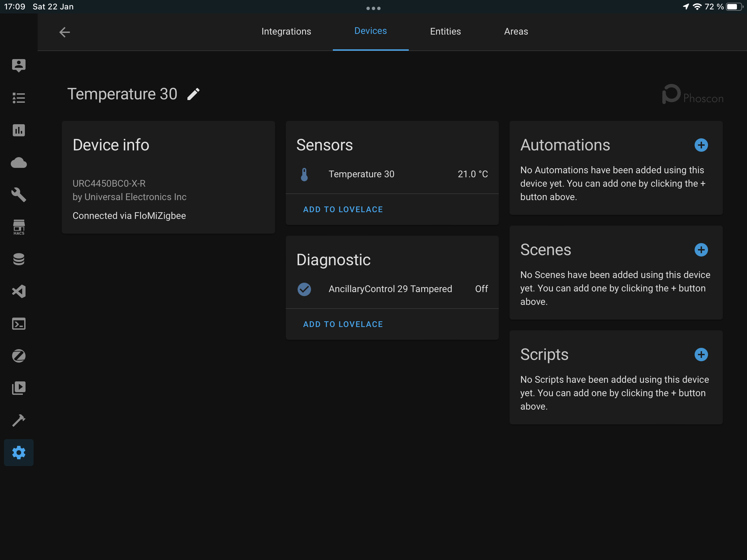Open AncillaryControl 29 Tampered entity
Viewport: 747px width, 560px height.
click(390, 289)
